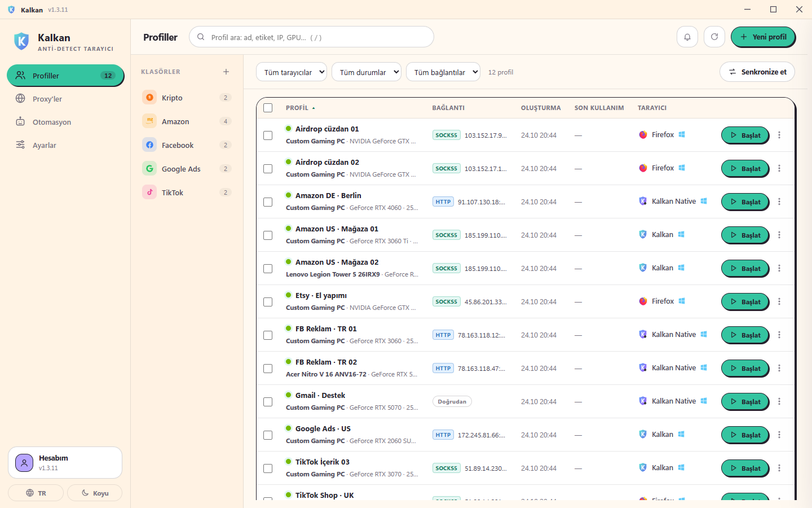Start the Amazon US · Mağaza 01 profile

pos(745,235)
